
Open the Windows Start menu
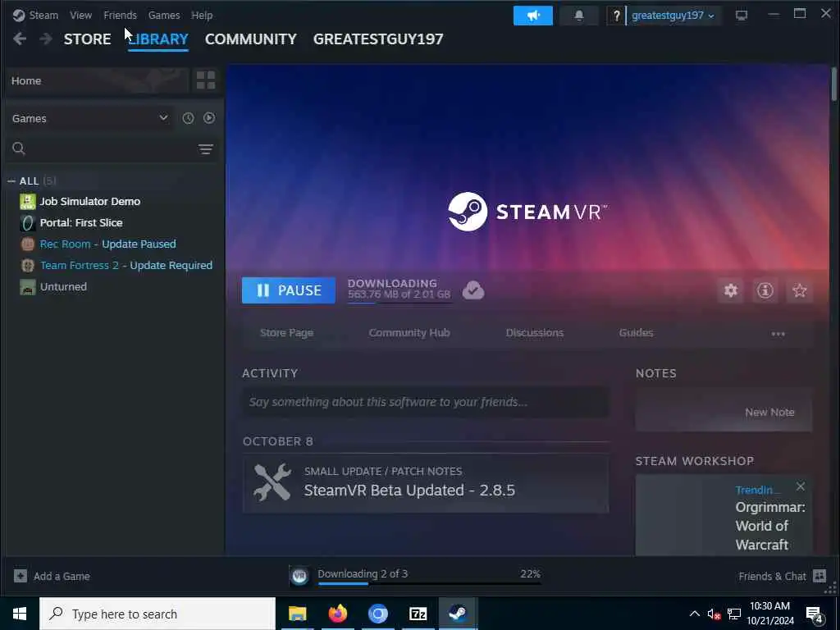click(x=20, y=614)
